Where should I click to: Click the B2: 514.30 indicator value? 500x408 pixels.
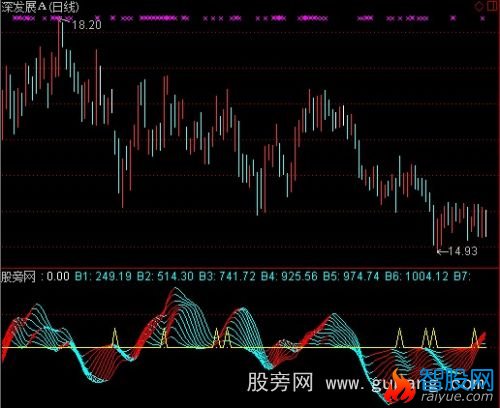coord(165,276)
